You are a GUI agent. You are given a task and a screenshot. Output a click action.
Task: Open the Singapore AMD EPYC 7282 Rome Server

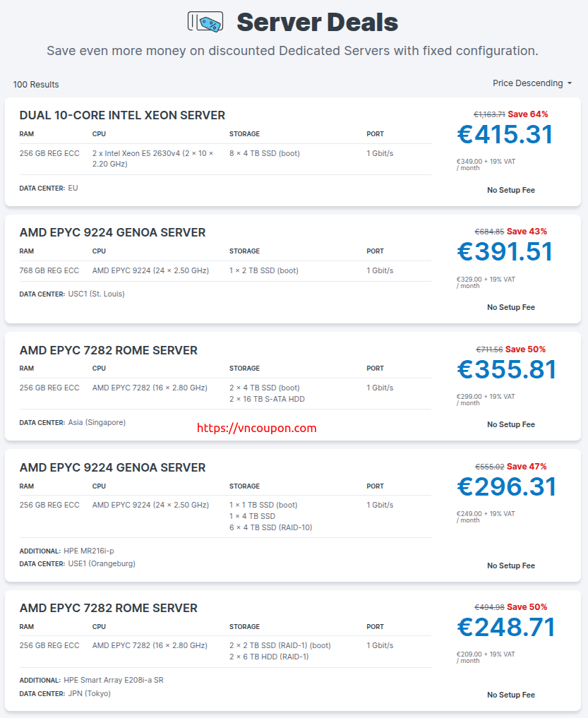108,350
